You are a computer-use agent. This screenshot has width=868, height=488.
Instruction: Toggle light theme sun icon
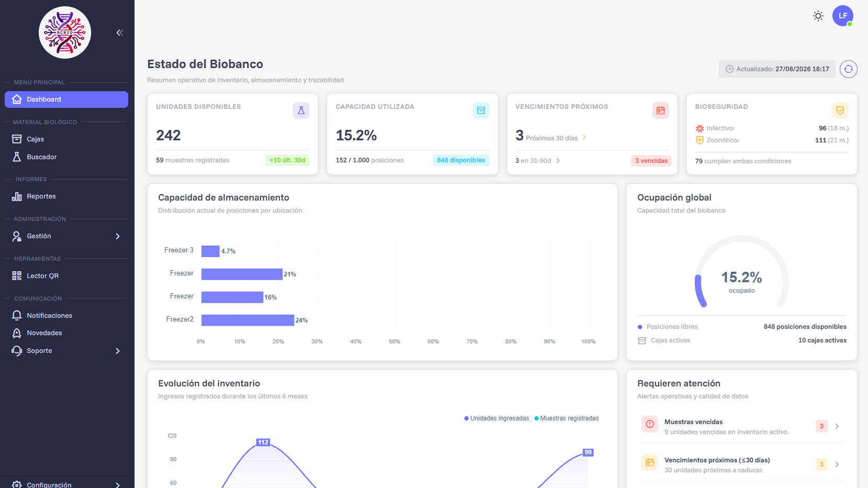818,16
